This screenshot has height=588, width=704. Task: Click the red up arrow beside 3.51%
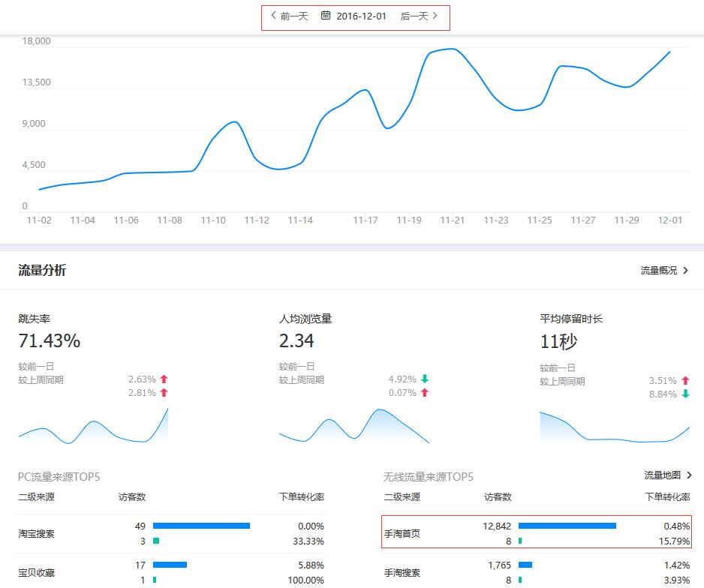(x=684, y=380)
